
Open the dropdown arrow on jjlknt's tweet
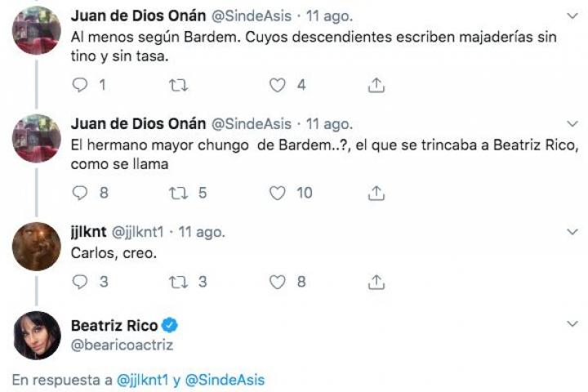coord(572,233)
